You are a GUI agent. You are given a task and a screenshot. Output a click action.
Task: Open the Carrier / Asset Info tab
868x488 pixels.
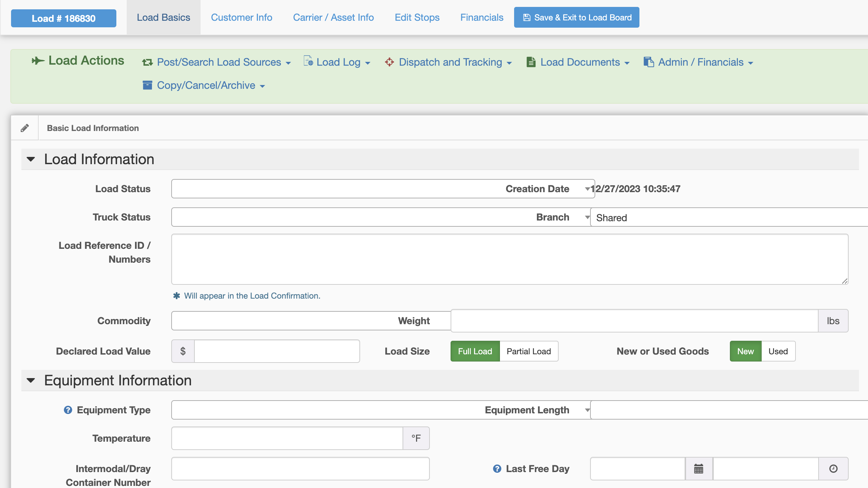(333, 17)
